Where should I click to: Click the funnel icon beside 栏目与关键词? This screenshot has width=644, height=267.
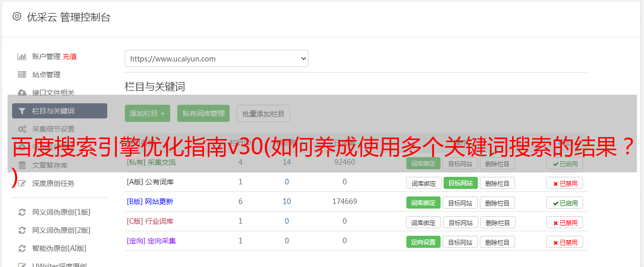pyautogui.click(x=22, y=111)
